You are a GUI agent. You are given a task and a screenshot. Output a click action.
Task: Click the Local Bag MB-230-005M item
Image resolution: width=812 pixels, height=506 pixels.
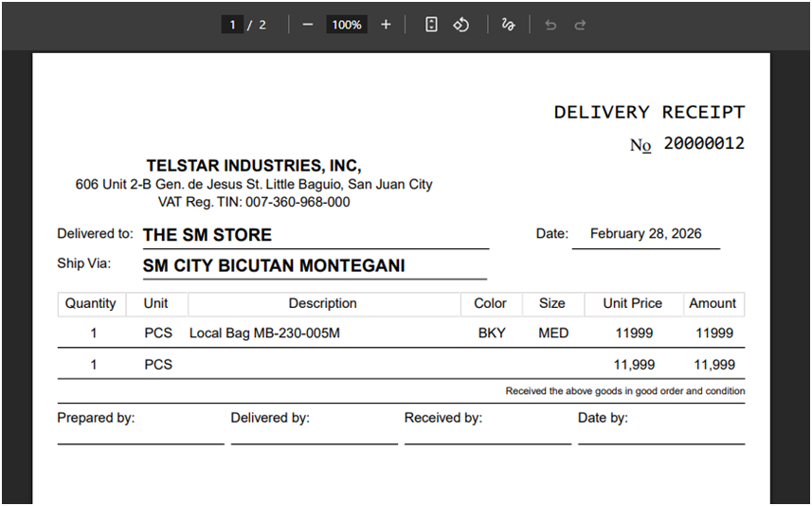click(264, 333)
